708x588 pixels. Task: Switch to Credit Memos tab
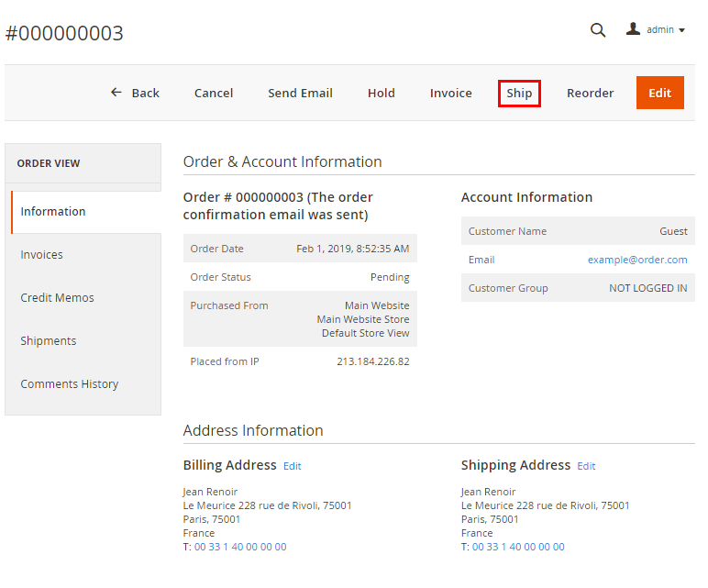pos(57,298)
